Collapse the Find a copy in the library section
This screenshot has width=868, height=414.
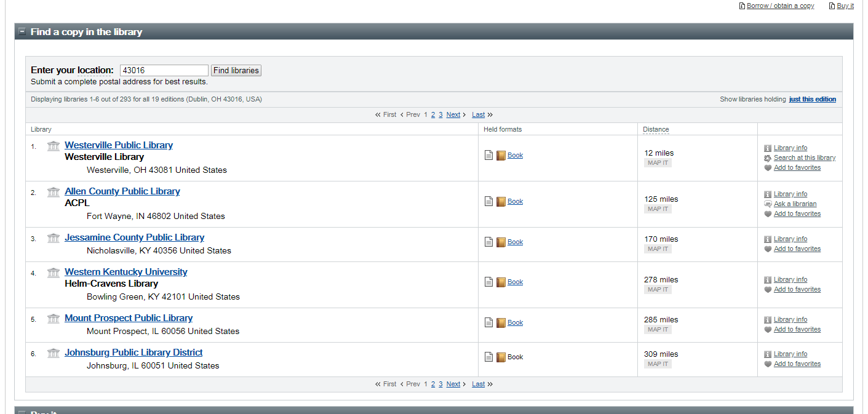22,31
